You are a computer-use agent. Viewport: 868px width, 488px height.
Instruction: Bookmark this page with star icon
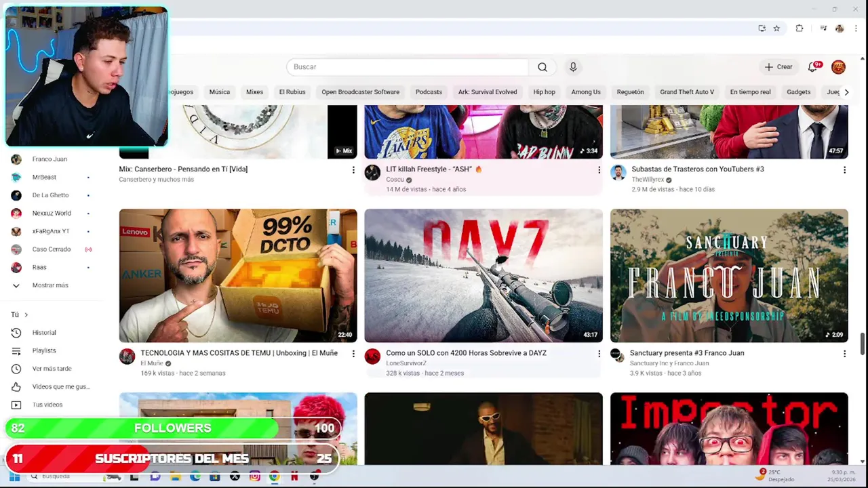776,28
